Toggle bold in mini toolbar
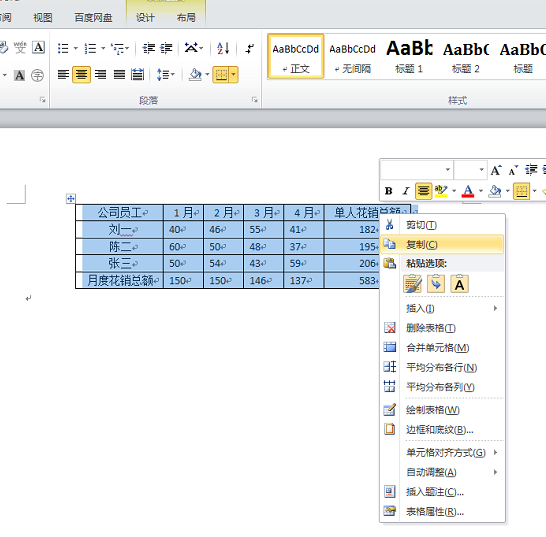 [x=389, y=191]
